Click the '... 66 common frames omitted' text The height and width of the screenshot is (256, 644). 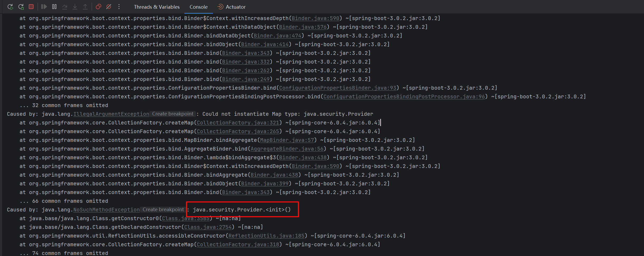[x=64, y=201]
